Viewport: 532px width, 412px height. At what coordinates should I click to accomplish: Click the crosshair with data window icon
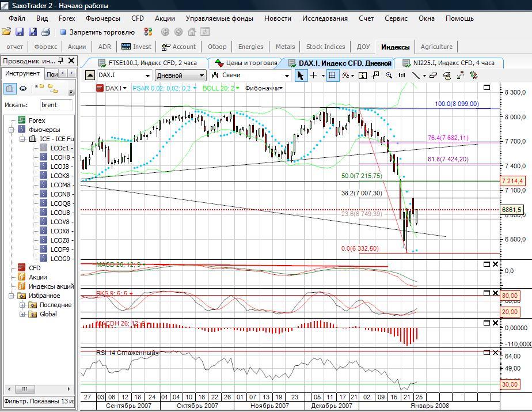coord(375,75)
